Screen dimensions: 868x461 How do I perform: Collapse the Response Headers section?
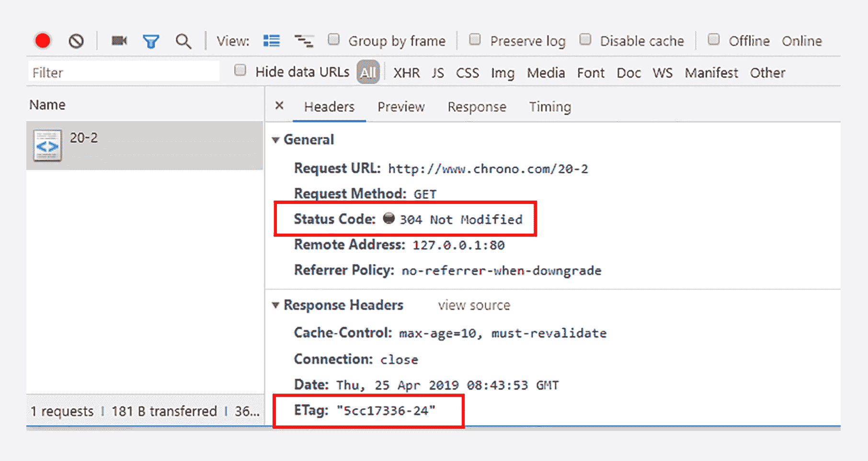[x=275, y=305]
